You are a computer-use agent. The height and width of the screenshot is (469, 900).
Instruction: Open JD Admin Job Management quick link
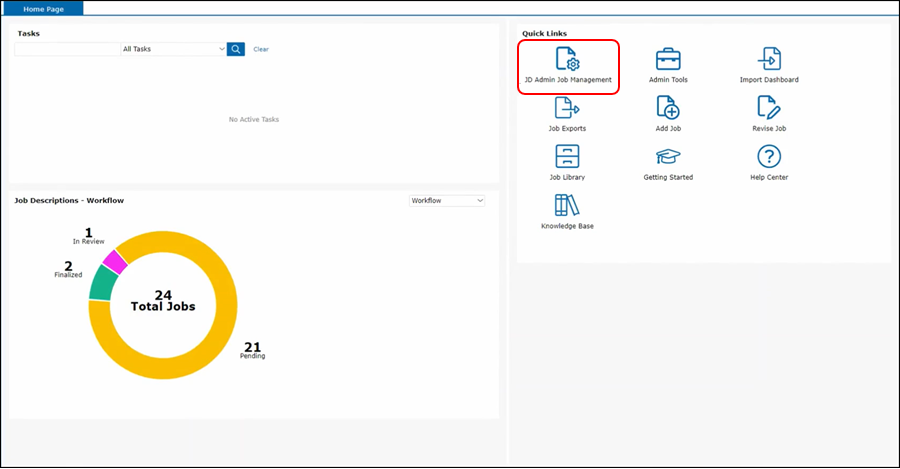[567, 60]
